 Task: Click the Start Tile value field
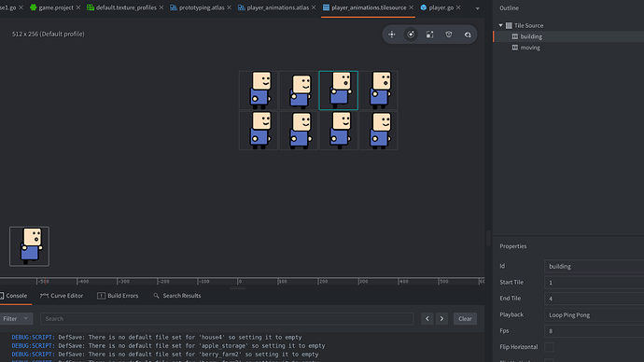tap(594, 283)
